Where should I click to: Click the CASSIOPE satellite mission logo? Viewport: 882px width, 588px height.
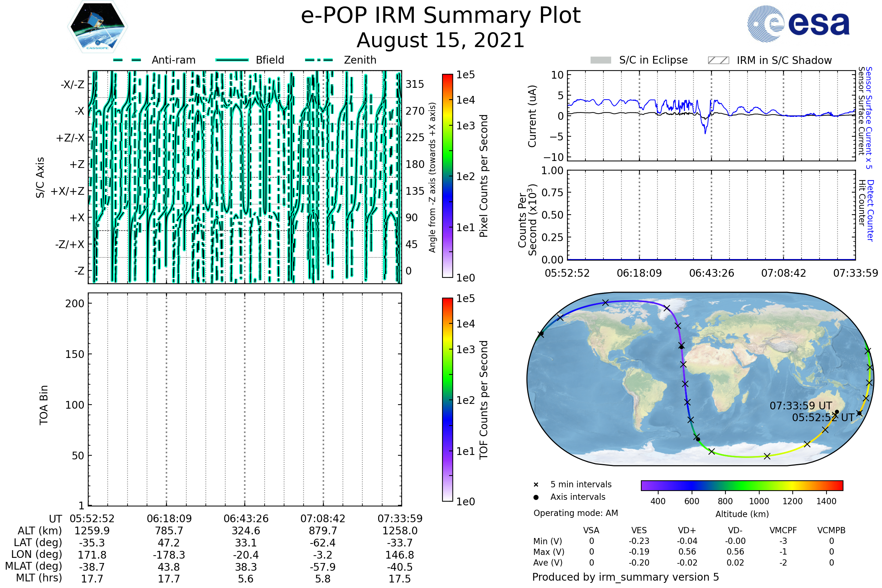pyautogui.click(x=97, y=27)
